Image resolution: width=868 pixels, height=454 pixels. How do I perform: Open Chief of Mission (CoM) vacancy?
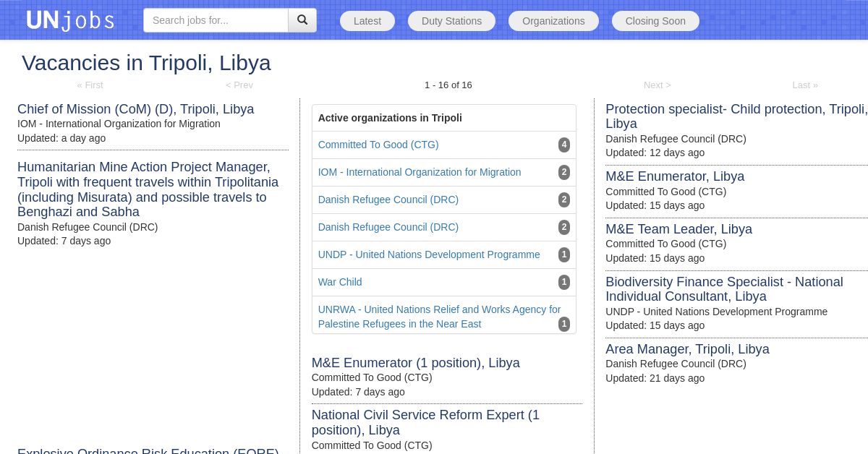[x=136, y=109]
